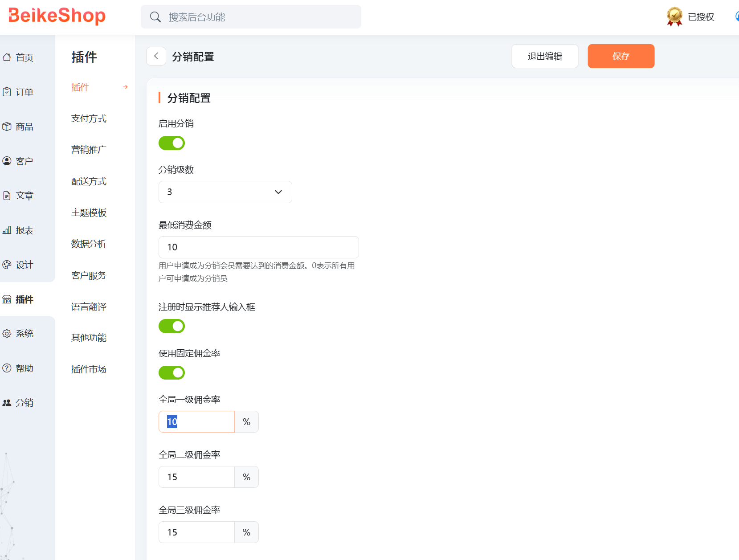
Task: Select 其他功能 plugin category
Action: (89, 338)
